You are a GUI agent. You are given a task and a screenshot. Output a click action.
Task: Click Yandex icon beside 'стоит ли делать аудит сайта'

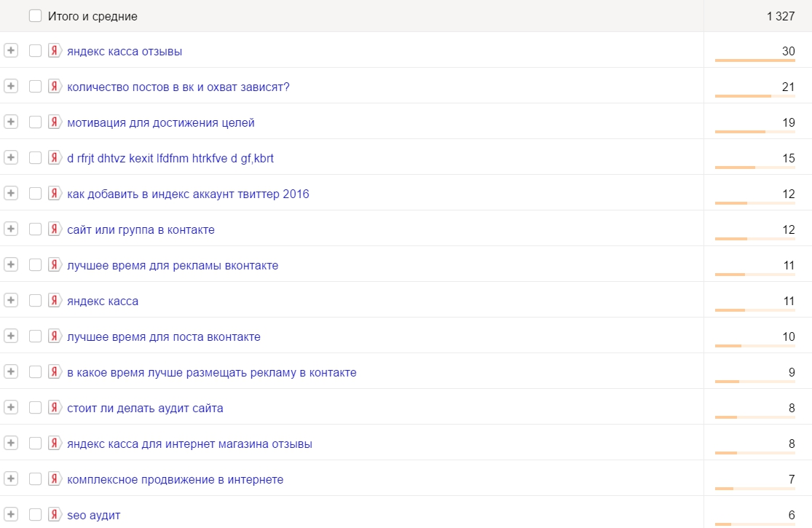[x=55, y=408]
